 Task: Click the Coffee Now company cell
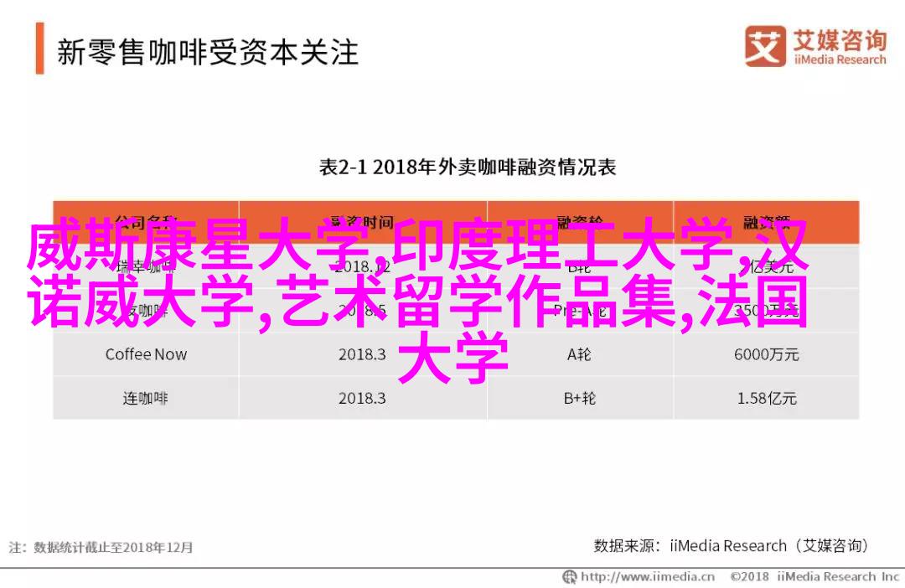(x=146, y=354)
